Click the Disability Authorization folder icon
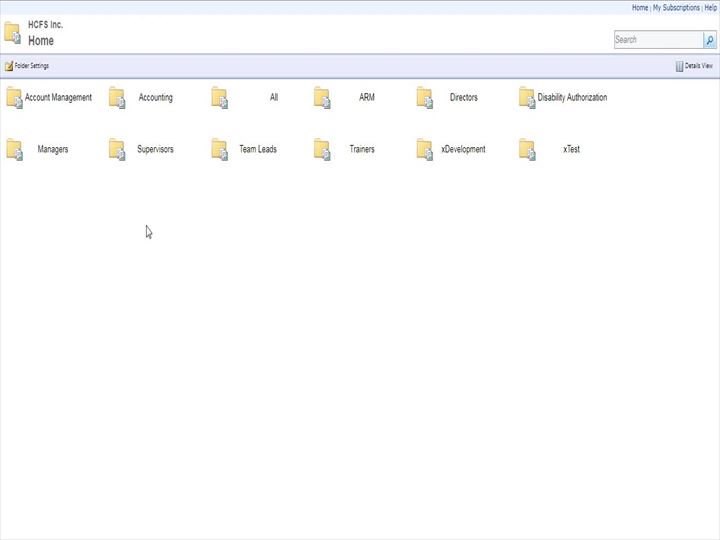The height and width of the screenshot is (540, 720). [527, 98]
